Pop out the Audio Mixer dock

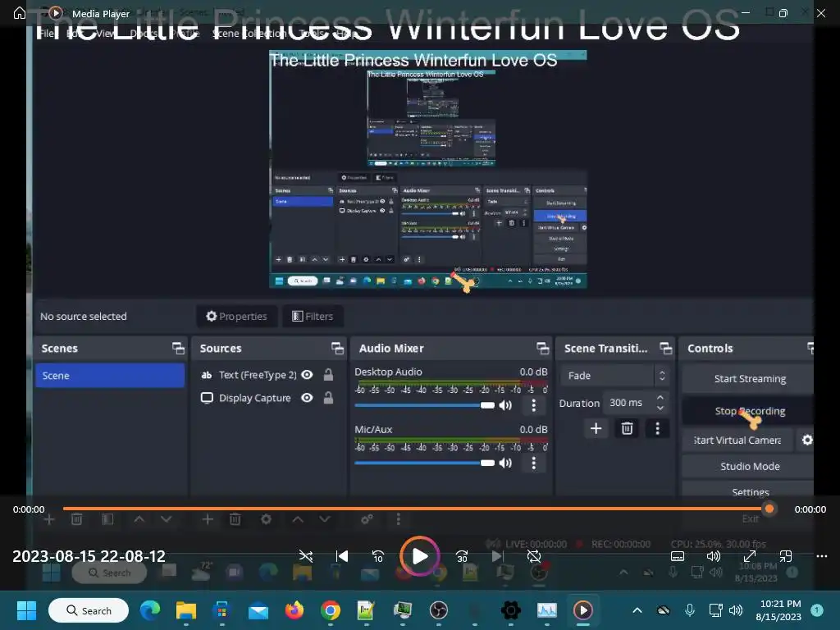click(x=543, y=348)
